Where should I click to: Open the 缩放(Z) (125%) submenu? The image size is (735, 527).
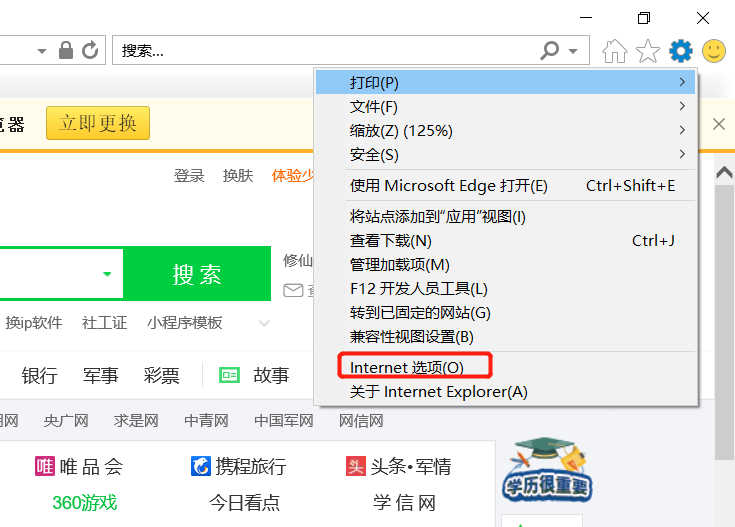(x=506, y=130)
